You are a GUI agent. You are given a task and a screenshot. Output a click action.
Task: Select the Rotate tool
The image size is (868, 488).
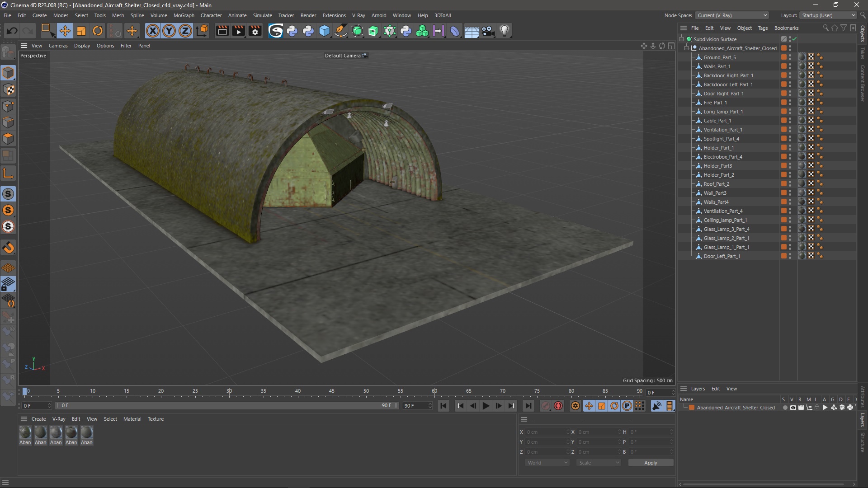pyautogui.click(x=98, y=31)
